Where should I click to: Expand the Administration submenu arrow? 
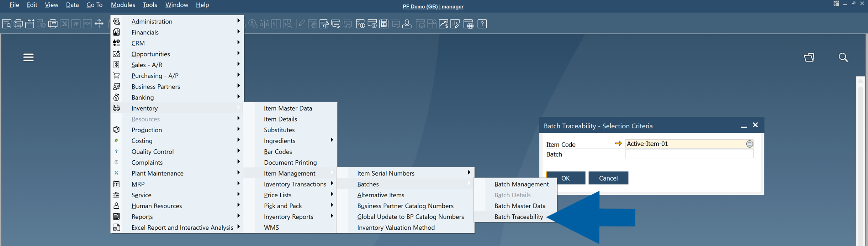(238, 21)
